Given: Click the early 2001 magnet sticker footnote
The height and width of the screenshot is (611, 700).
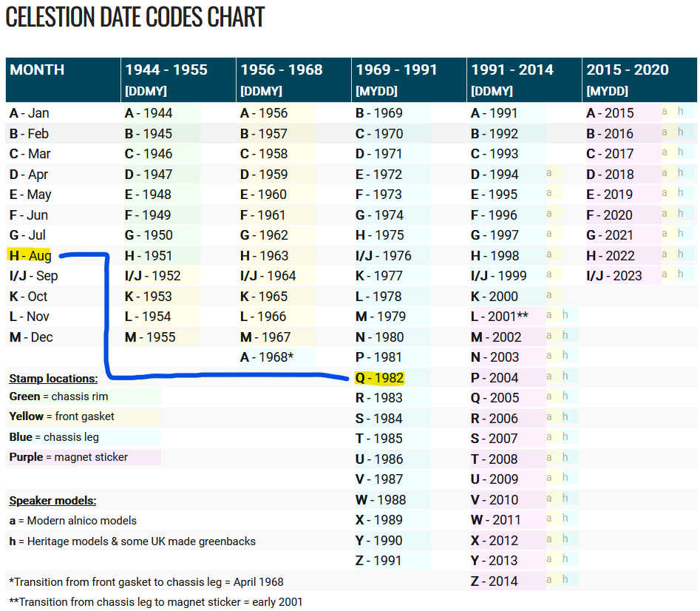Looking at the screenshot, I should pyautogui.click(x=156, y=602).
